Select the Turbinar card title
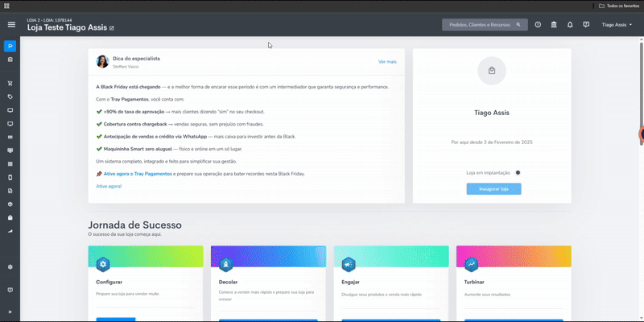 coord(474,283)
